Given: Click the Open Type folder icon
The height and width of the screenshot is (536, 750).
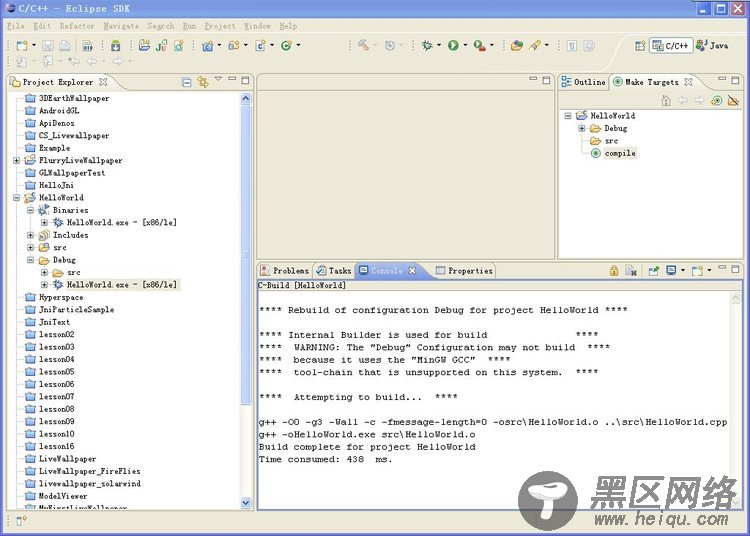Looking at the screenshot, I should [x=517, y=45].
